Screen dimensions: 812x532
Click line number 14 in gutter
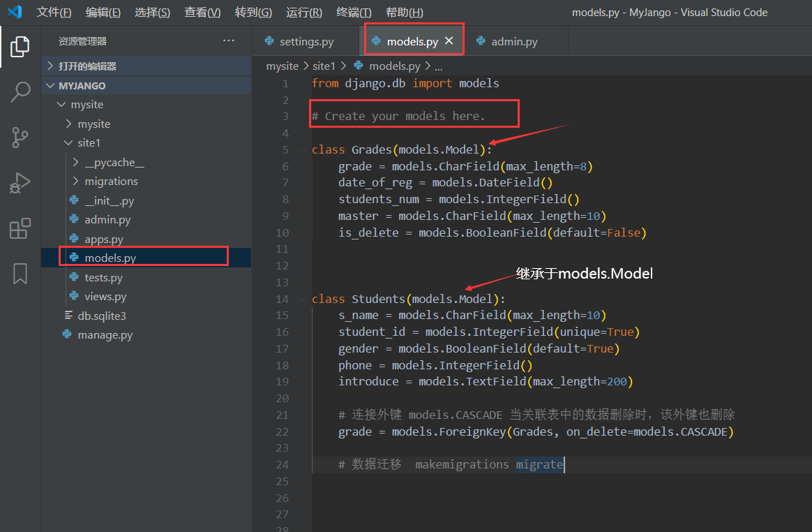coord(283,300)
